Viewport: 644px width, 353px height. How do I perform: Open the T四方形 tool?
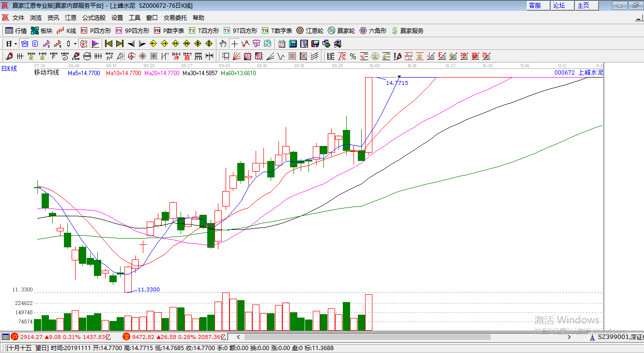tap(204, 31)
